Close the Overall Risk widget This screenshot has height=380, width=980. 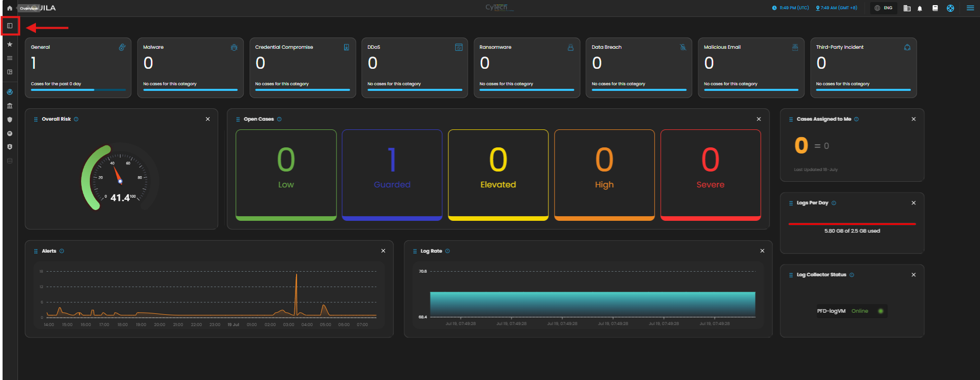208,119
